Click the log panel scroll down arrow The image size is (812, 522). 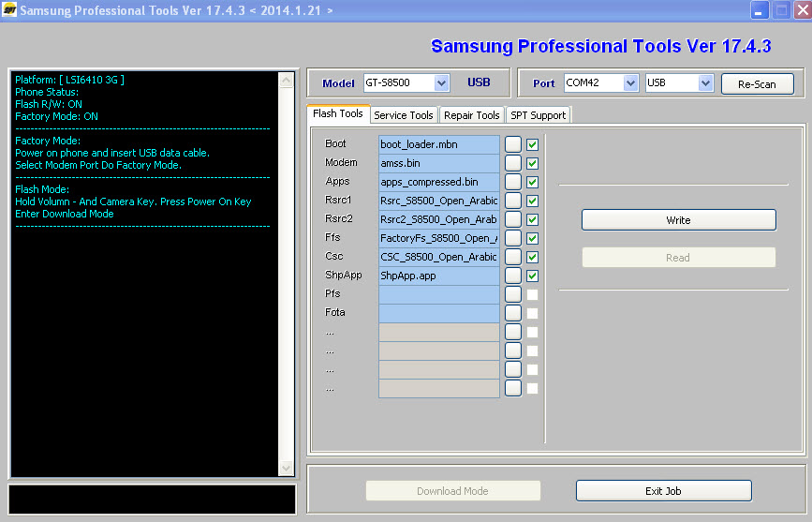pyautogui.click(x=287, y=468)
